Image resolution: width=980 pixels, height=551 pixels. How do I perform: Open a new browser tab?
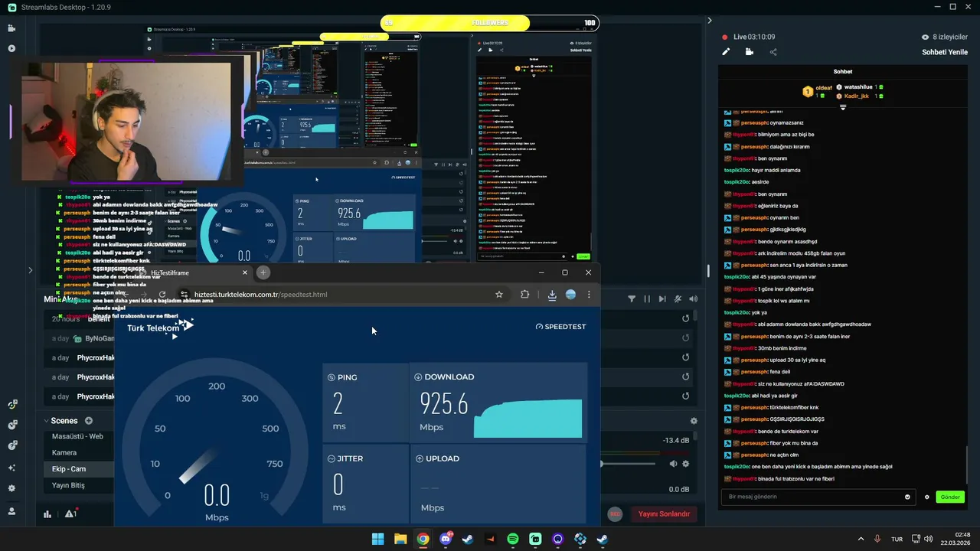[x=263, y=272]
